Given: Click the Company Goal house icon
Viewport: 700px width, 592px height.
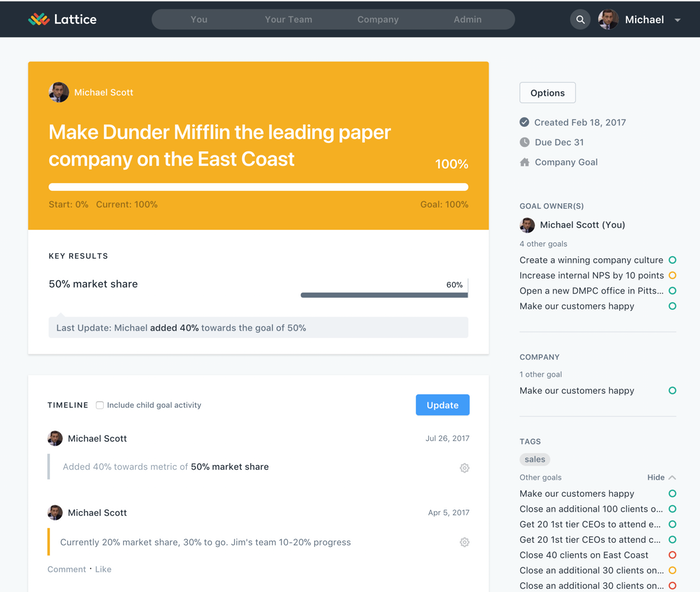Looking at the screenshot, I should (524, 162).
